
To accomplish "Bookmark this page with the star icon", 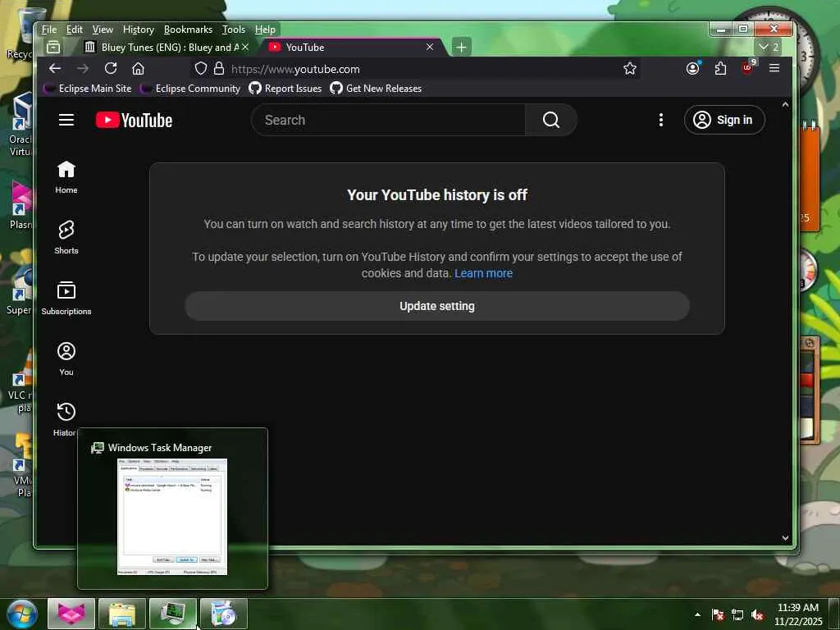I will click(x=630, y=69).
